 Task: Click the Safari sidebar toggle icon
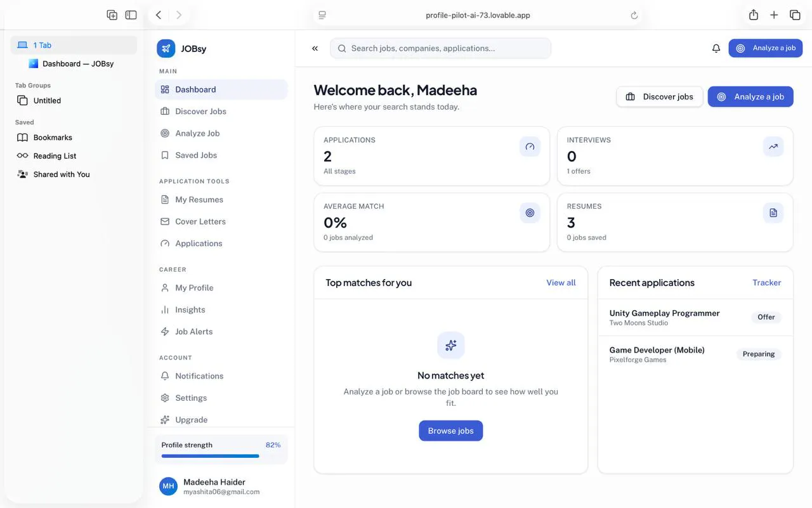(131, 15)
